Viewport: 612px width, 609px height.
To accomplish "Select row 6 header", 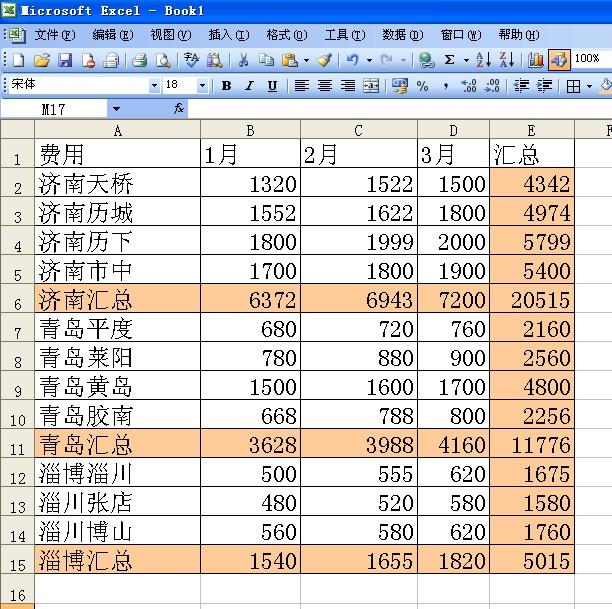I will (18, 299).
